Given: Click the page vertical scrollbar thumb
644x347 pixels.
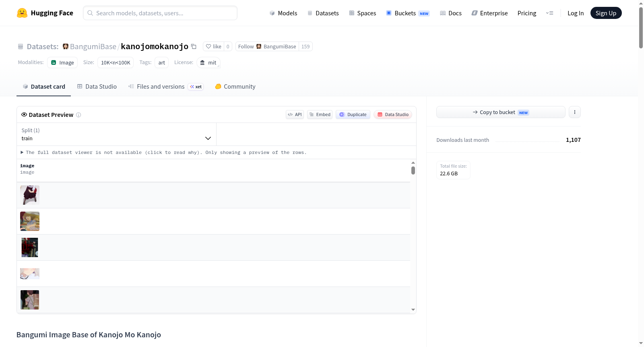Looking at the screenshot, I should tap(641, 27).
